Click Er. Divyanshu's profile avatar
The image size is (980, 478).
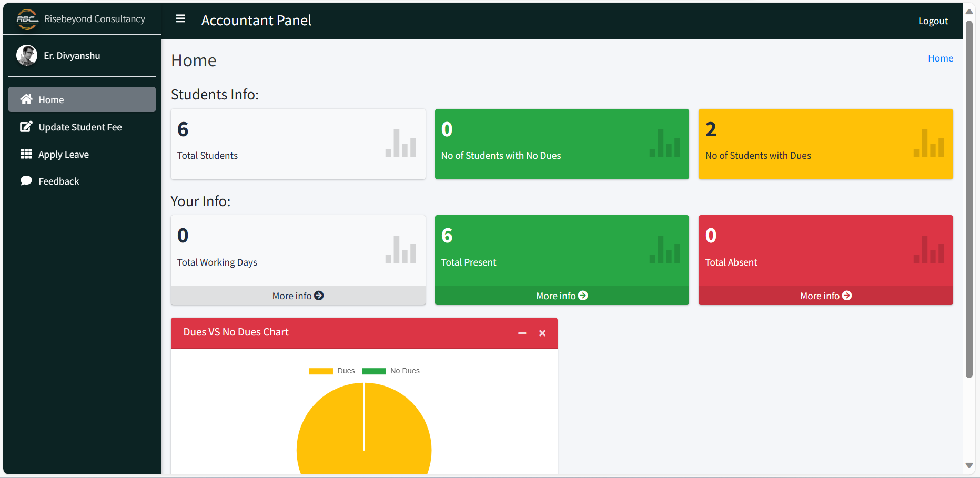(27, 55)
